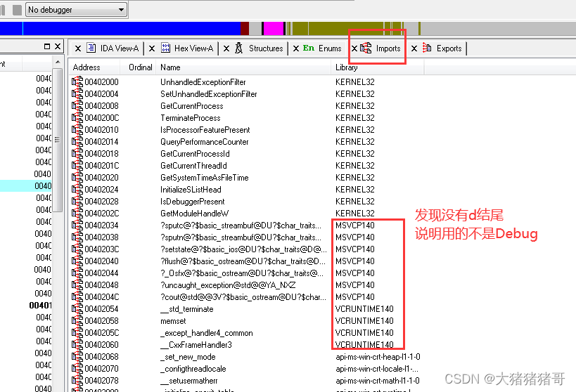Sort by the Address column header

(x=87, y=67)
